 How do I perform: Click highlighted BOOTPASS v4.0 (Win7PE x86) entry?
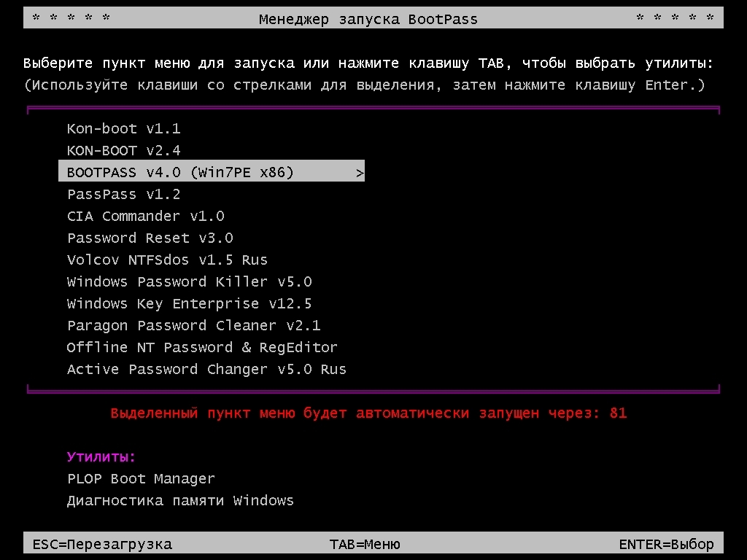pos(180,173)
